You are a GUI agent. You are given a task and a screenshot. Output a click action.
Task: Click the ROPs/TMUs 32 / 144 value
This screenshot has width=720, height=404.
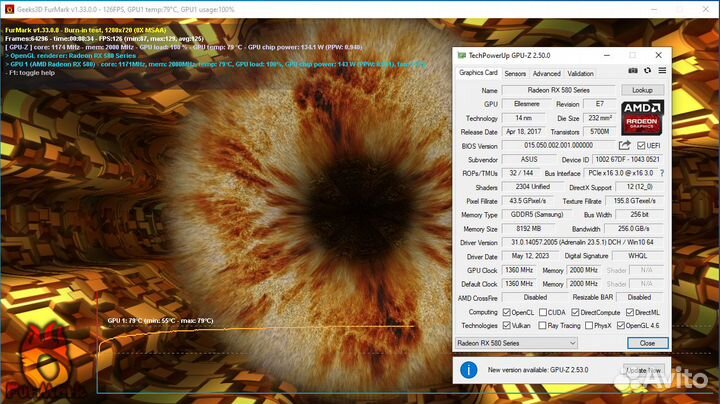(521, 173)
